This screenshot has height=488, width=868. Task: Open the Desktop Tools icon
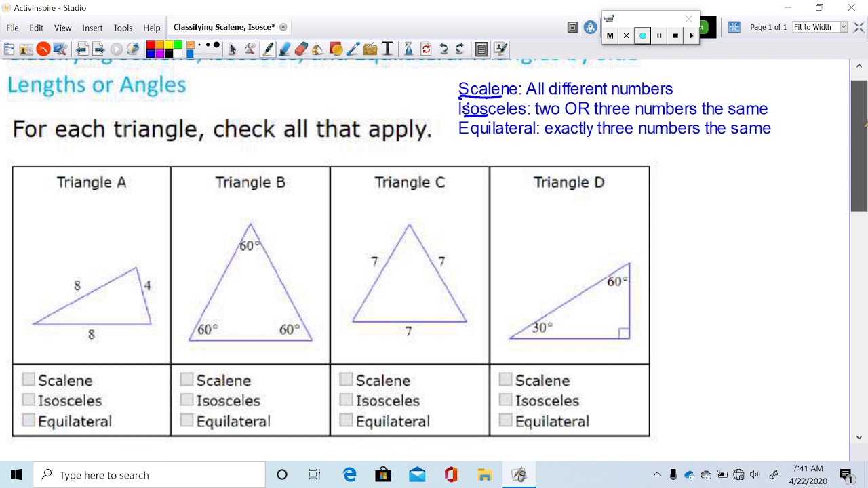60,49
